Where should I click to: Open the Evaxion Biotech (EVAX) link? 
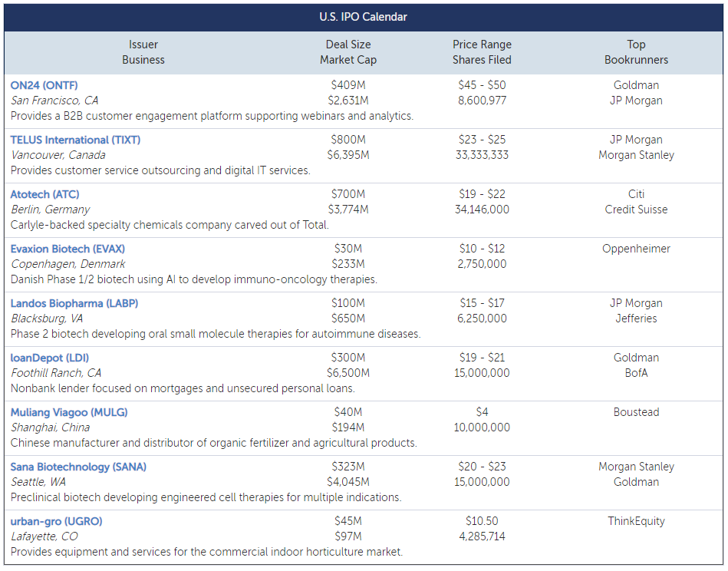coord(68,249)
